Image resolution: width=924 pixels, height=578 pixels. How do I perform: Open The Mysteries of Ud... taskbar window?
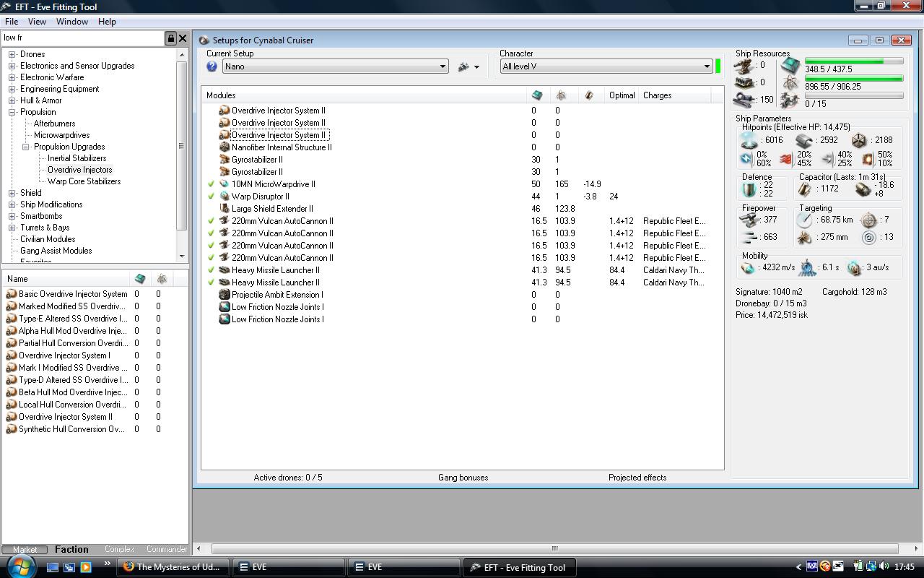(x=173, y=567)
